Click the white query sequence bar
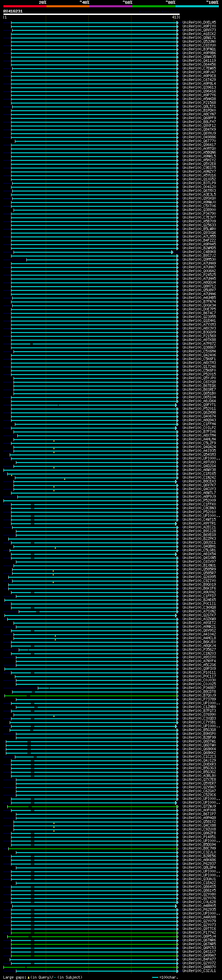This screenshot has width=222, height=980. point(91,14)
